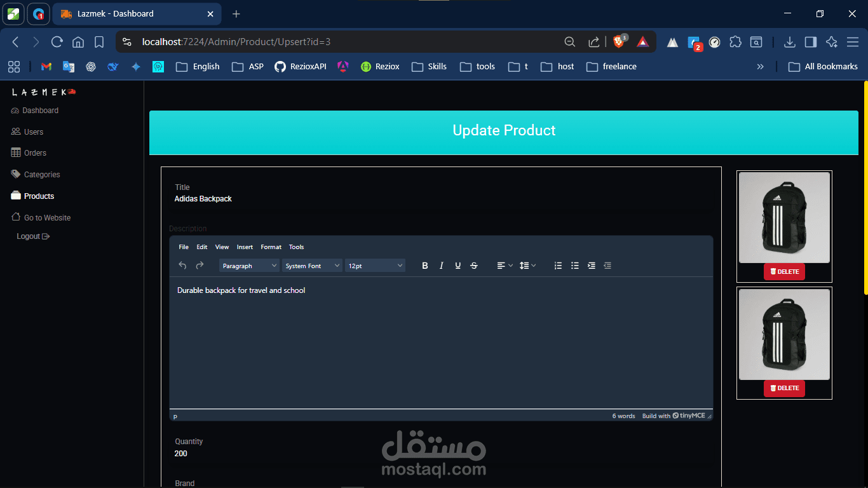Open All Bookmarks folder
868x488 pixels.
(x=823, y=67)
